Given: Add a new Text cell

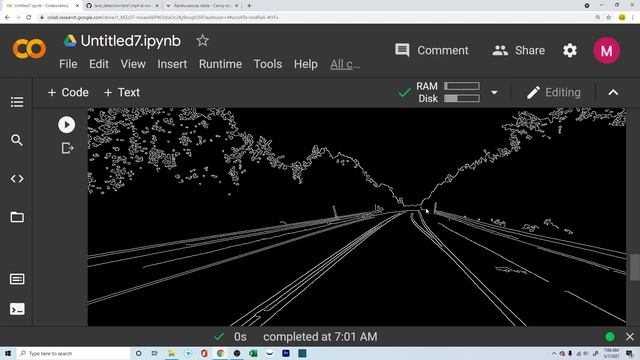Looking at the screenshot, I should [x=122, y=93].
